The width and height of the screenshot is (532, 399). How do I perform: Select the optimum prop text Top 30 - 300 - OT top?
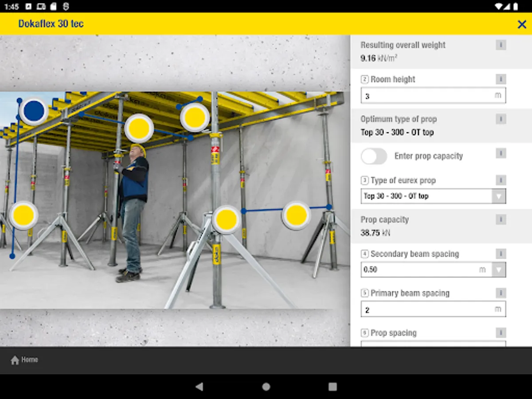(x=397, y=132)
